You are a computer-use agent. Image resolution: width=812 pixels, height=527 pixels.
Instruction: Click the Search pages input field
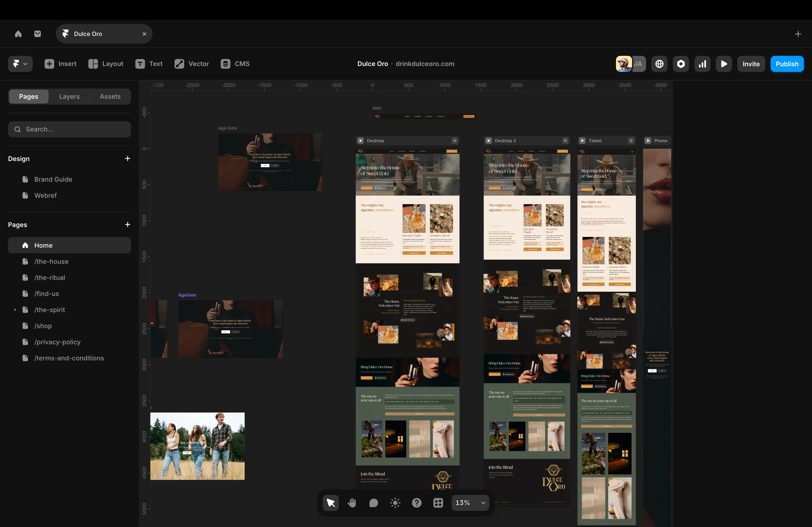(x=70, y=129)
